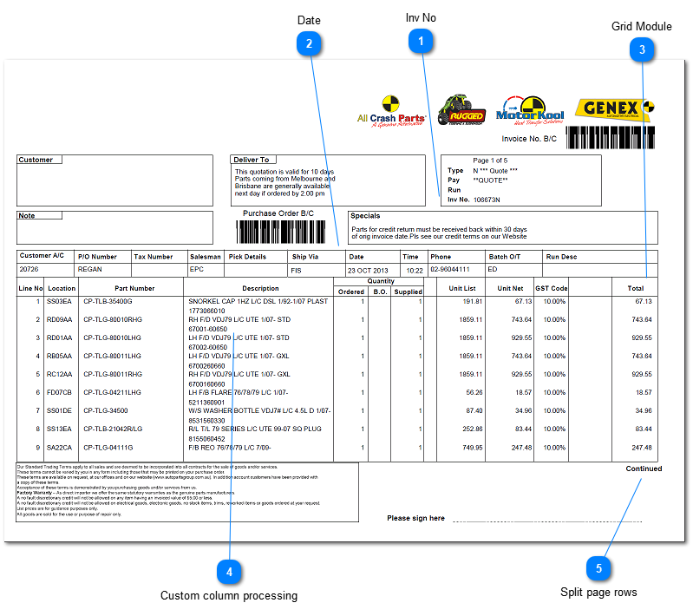Click the Quantity column group header
Image resolution: width=693 pixels, height=616 pixels.
click(x=381, y=281)
